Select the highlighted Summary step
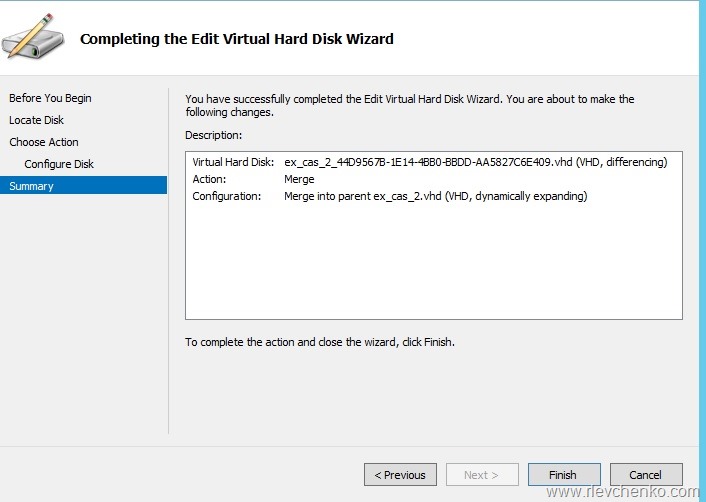 (x=32, y=186)
